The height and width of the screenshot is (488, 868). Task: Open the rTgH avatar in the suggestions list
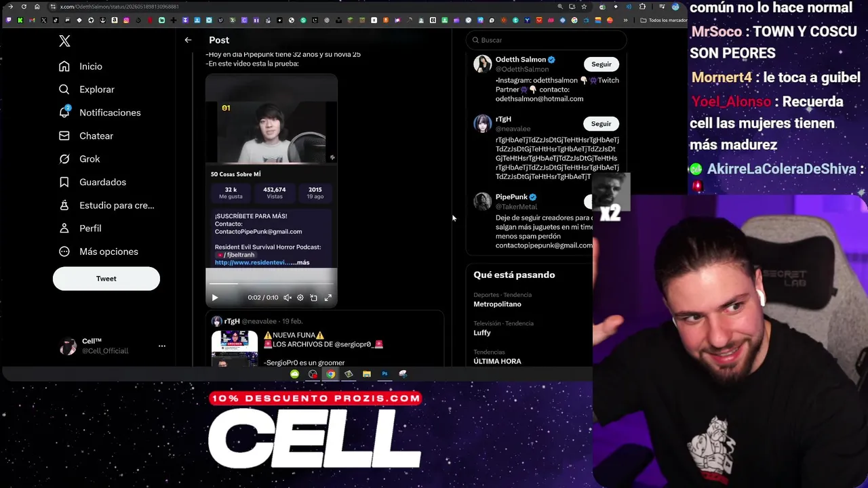482,123
